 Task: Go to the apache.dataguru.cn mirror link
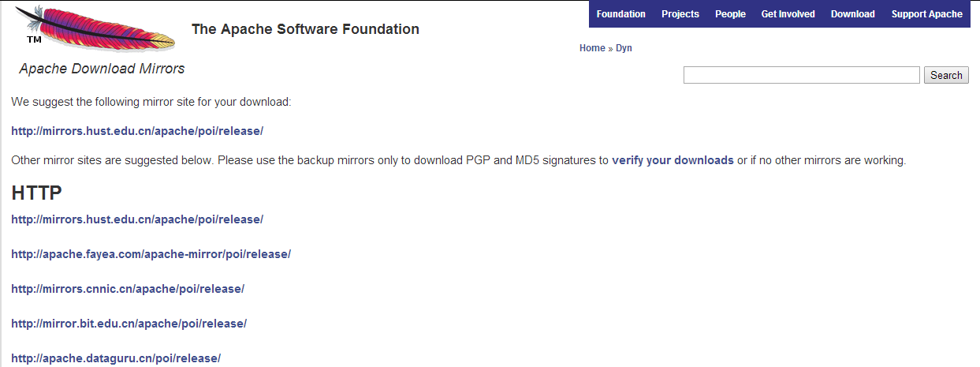(x=116, y=358)
